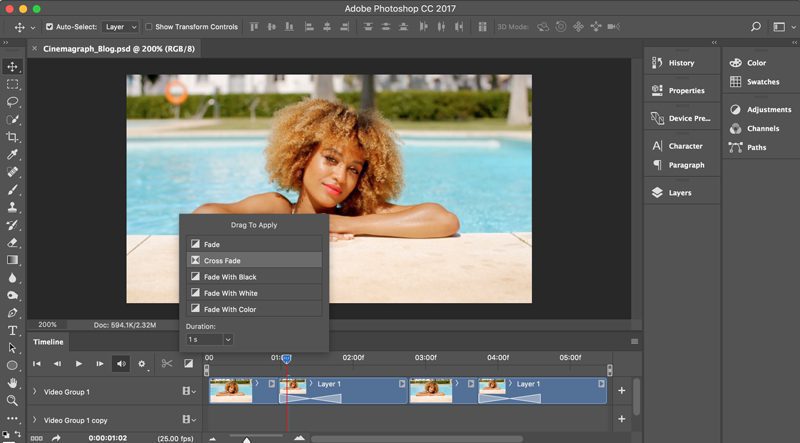Mute audio playback in Timeline
The height and width of the screenshot is (443, 800).
[x=121, y=364]
